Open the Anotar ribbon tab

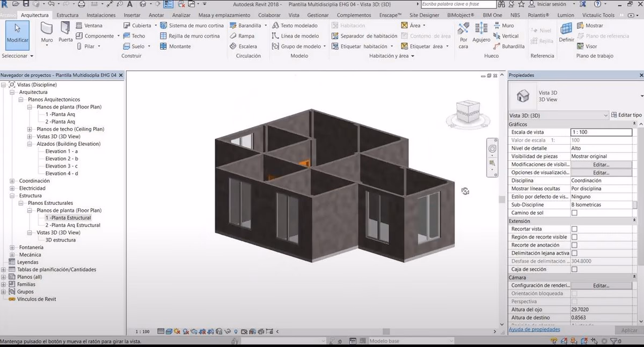click(x=156, y=15)
